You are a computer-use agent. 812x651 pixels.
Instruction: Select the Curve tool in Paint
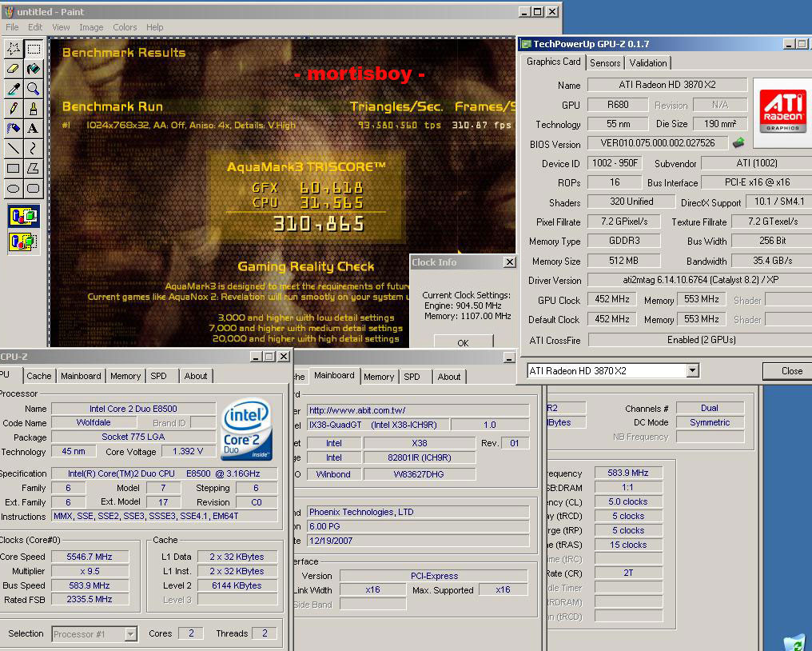tap(34, 148)
